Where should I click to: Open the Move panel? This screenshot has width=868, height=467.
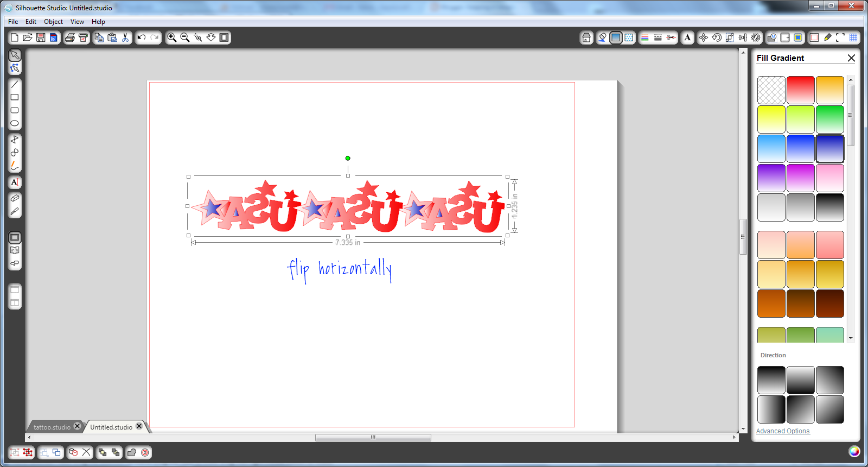704,37
